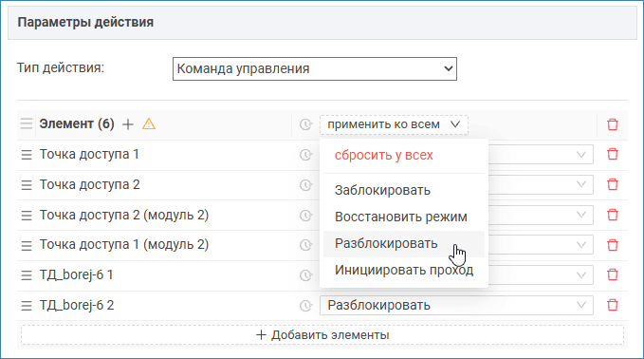Click clock icon for Точка доступа 2 (модуль 2)
The width and height of the screenshot is (644, 359).
[305, 215]
